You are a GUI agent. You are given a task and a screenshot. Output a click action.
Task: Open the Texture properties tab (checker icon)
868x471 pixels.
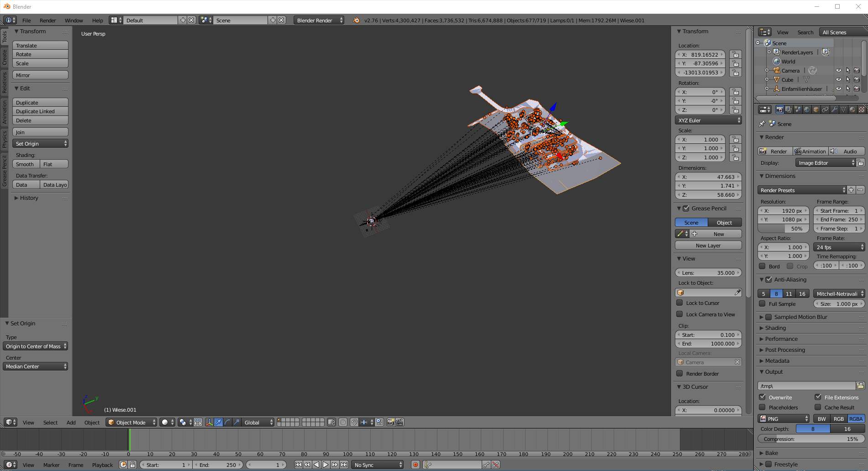pyautogui.click(x=862, y=110)
